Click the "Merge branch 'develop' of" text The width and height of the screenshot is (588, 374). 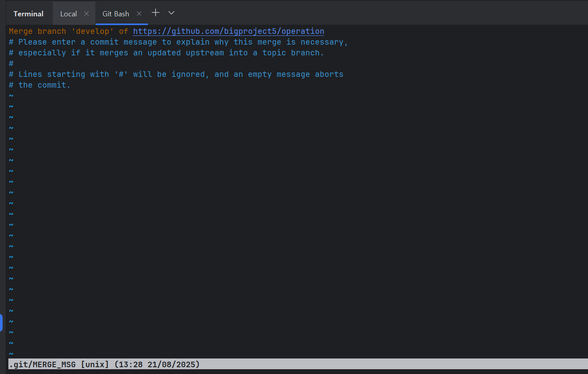point(69,31)
